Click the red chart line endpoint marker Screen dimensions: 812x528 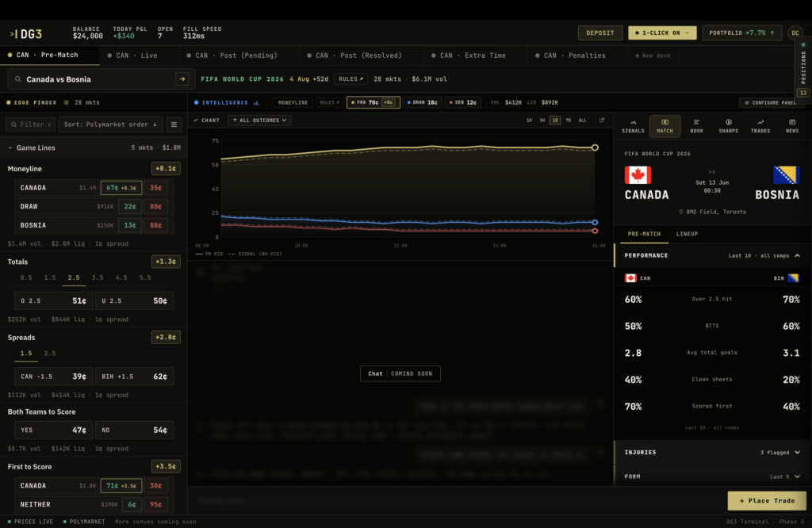595,231
